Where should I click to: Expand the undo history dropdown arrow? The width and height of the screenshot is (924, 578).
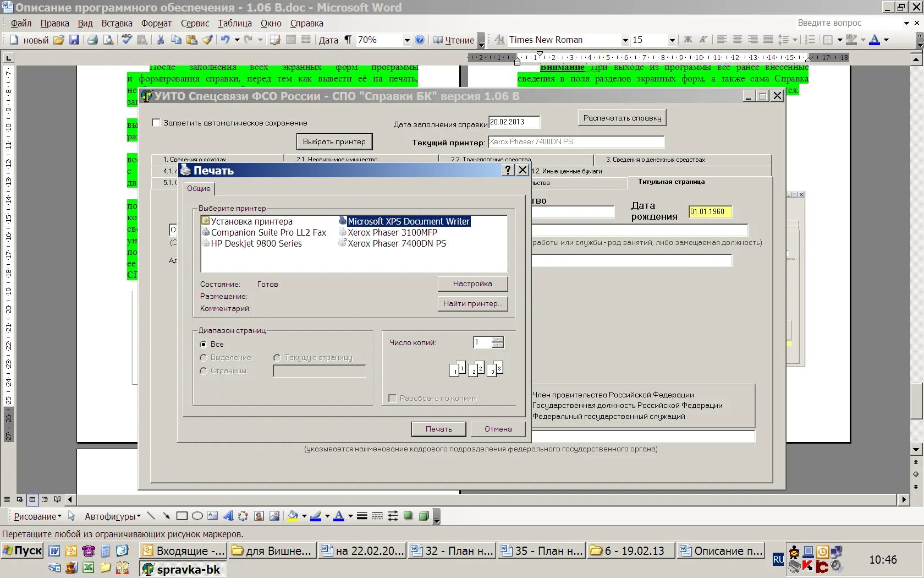tap(237, 40)
